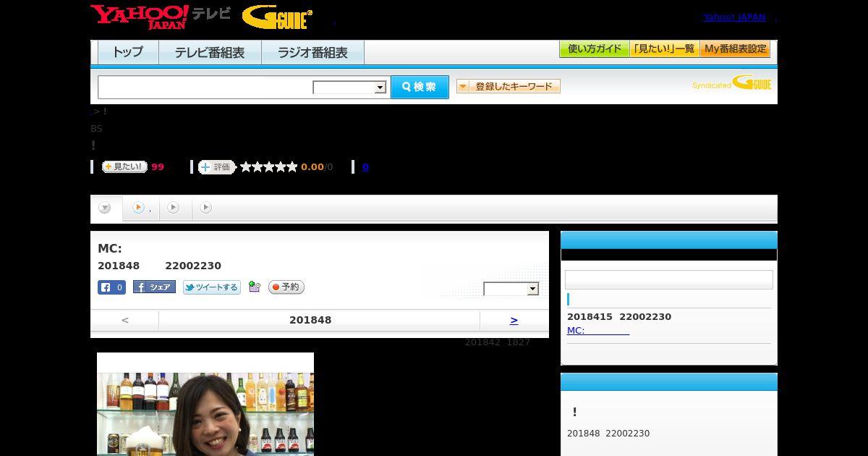Expand the dropdown beside the 予約 button
Image resolution: width=868 pixels, height=456 pixels.
(511, 289)
